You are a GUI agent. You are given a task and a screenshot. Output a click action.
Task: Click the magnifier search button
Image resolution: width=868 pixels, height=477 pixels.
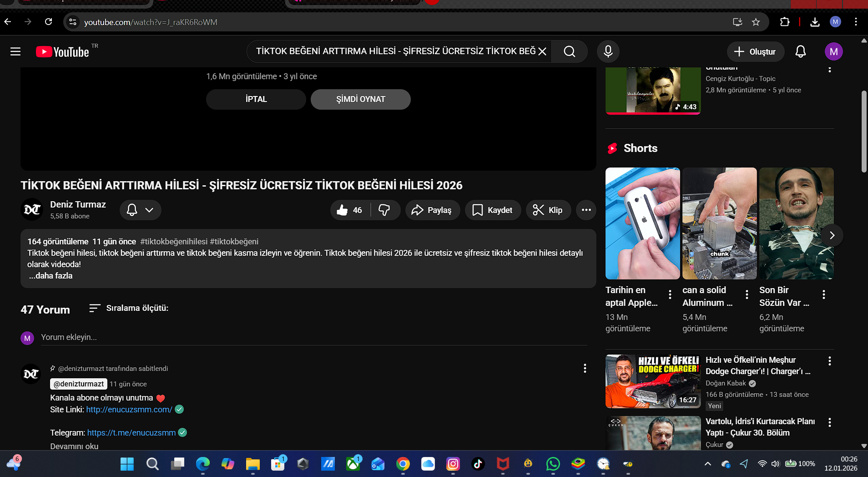570,51
